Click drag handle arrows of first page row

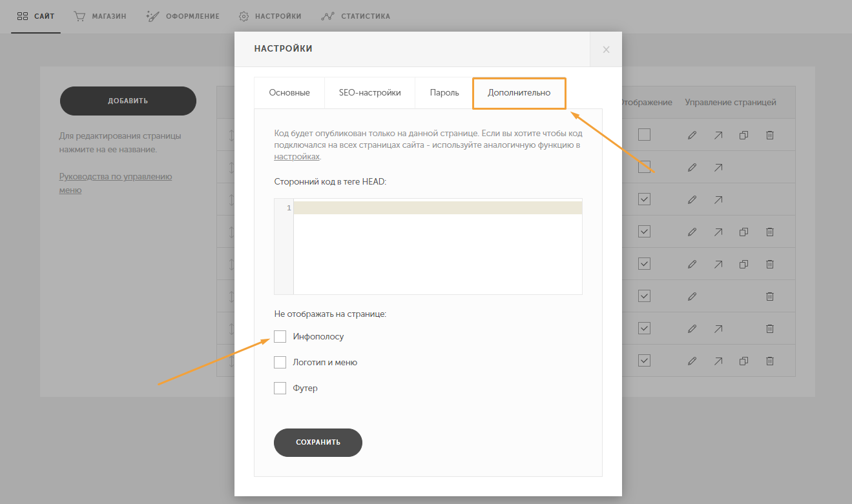(230, 136)
